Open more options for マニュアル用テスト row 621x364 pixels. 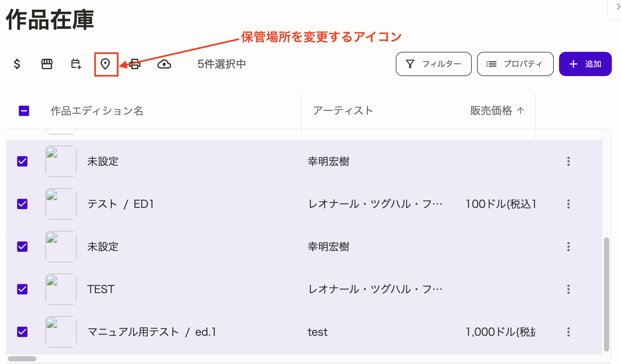coord(569,332)
